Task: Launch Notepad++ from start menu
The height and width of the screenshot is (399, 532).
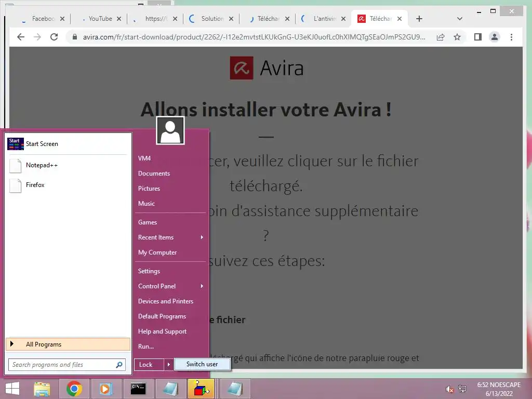Action: click(x=68, y=165)
